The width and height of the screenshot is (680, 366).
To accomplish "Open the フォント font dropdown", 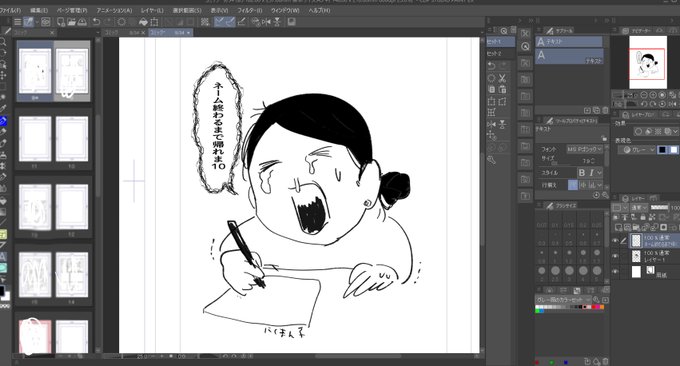I will [585, 149].
